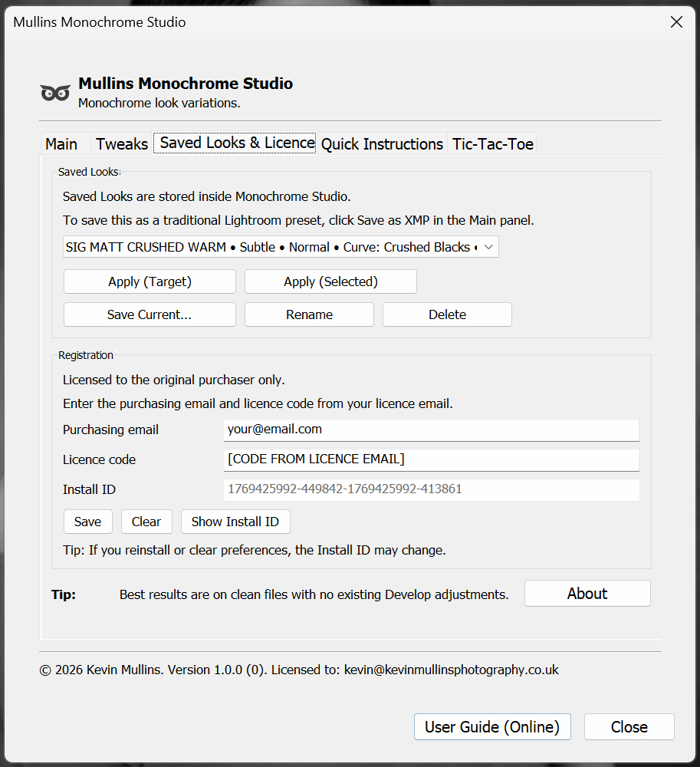Screen dimensions: 700x767
Task: Open the About dialog
Action: (x=587, y=593)
